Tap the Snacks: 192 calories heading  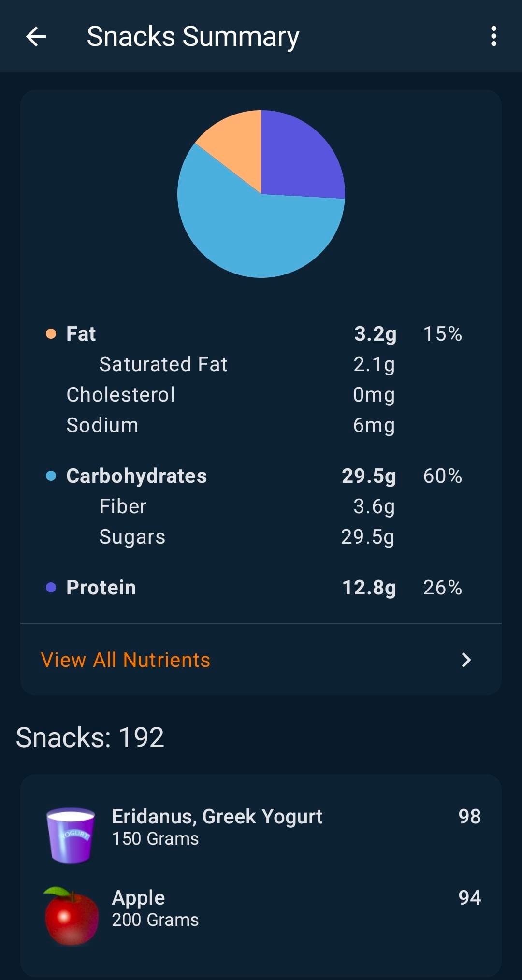[x=90, y=737]
